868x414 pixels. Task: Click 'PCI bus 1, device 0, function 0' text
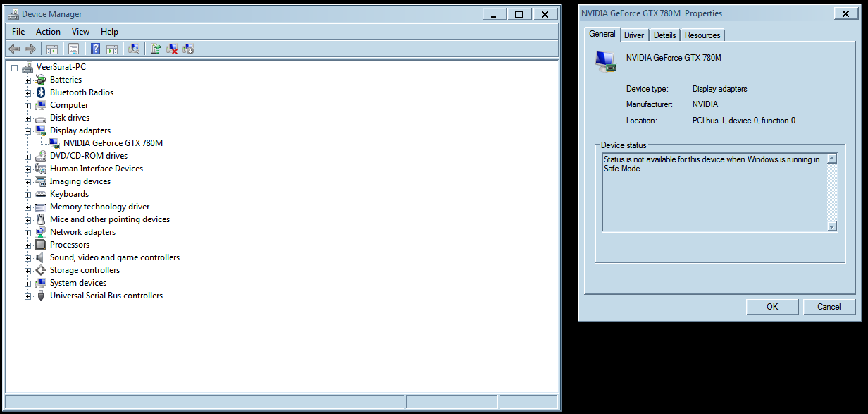[744, 121]
